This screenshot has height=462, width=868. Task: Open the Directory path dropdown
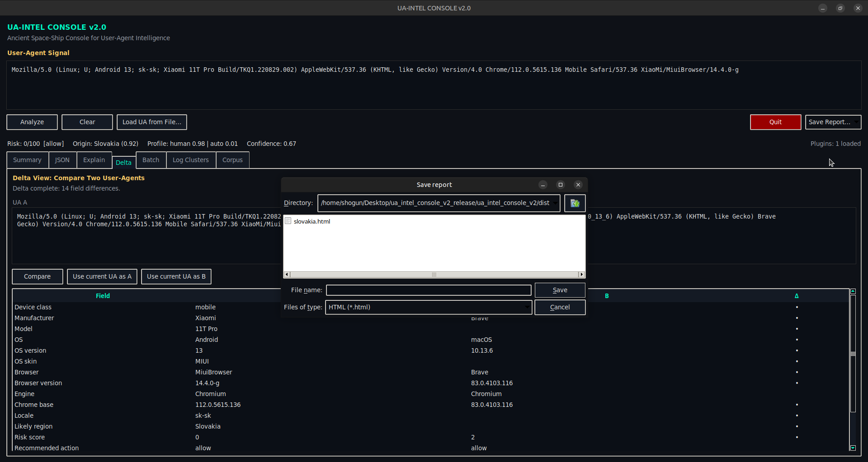(x=555, y=203)
